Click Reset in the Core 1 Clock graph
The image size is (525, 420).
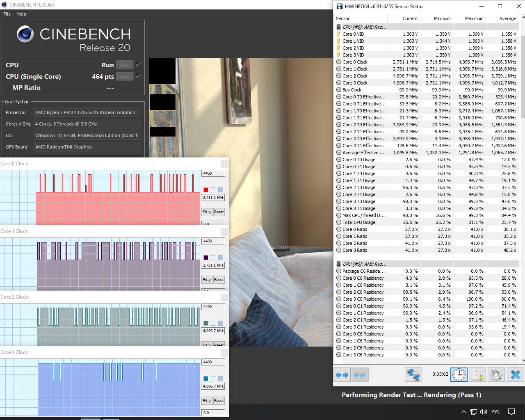tap(219, 280)
